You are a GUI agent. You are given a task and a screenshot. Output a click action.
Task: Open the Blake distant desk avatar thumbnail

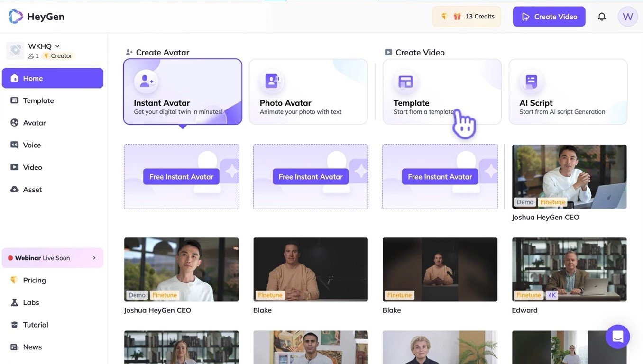(x=440, y=269)
